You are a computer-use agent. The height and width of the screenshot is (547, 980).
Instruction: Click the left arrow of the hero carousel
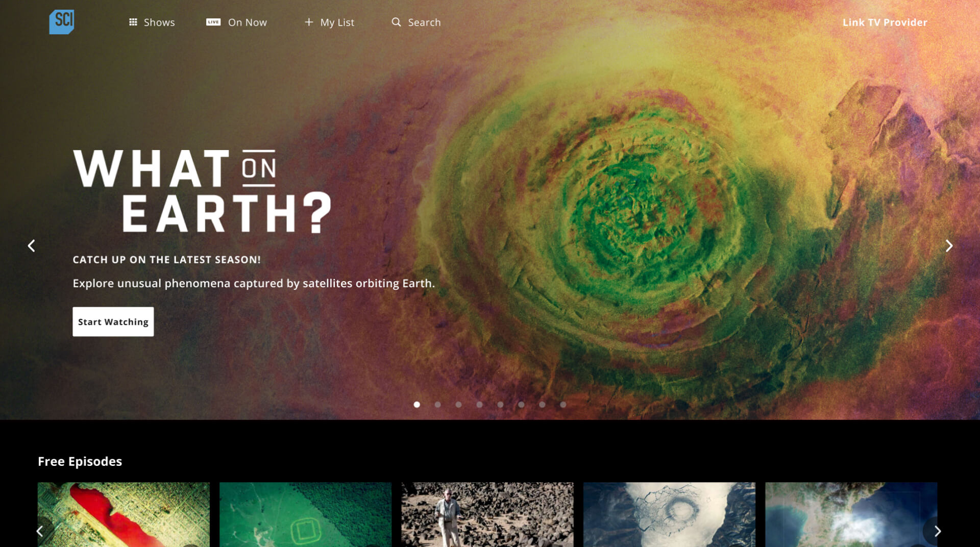point(31,245)
